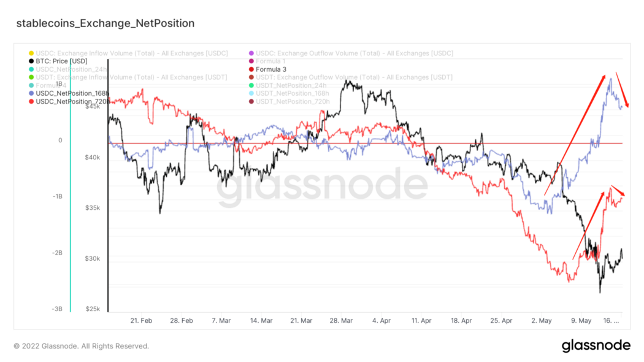Click the red Formula 3 legend dot
Screen dimensions: 644x362
(x=251, y=69)
